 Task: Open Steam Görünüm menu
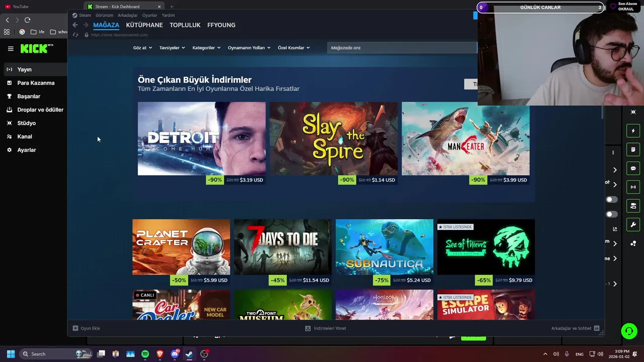tap(104, 15)
